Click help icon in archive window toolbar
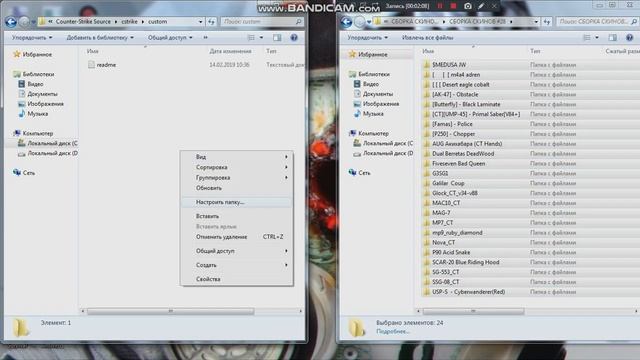This screenshot has height=360, width=640. pyautogui.click(x=629, y=38)
